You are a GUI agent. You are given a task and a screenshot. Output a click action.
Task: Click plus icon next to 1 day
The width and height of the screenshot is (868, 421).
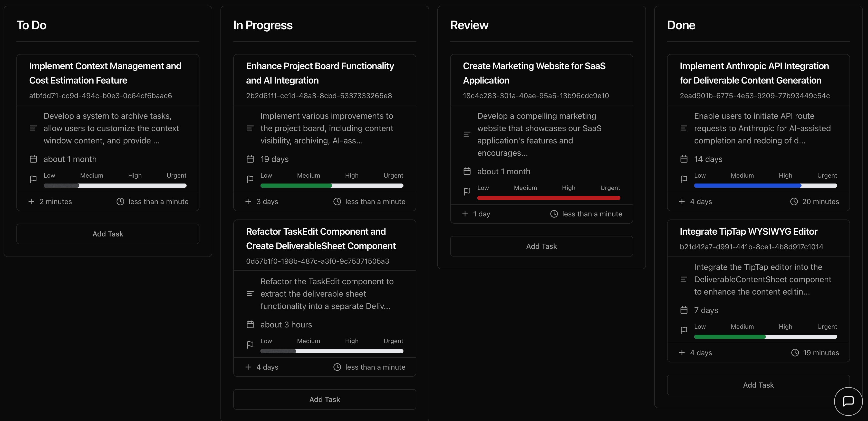(x=465, y=214)
